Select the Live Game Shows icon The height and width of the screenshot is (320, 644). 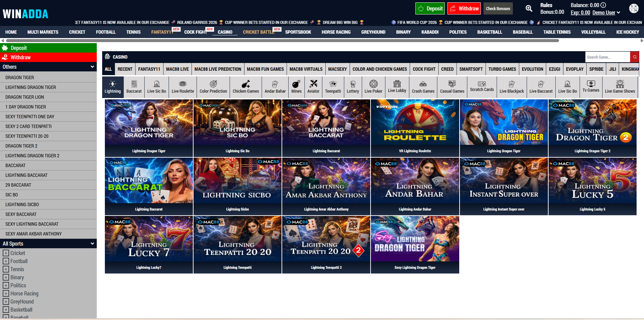pyautogui.click(x=620, y=84)
